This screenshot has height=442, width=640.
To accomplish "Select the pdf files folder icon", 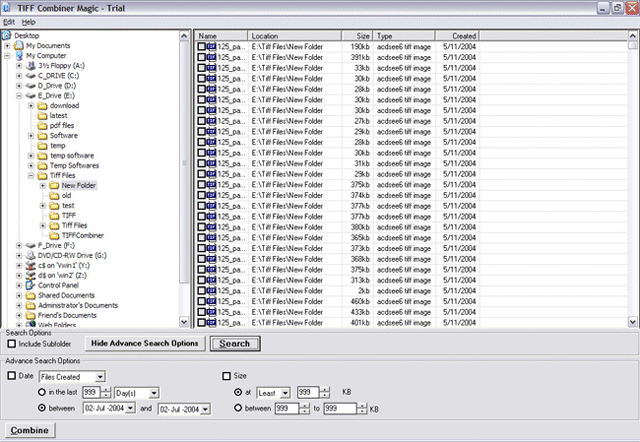I will 42,125.
